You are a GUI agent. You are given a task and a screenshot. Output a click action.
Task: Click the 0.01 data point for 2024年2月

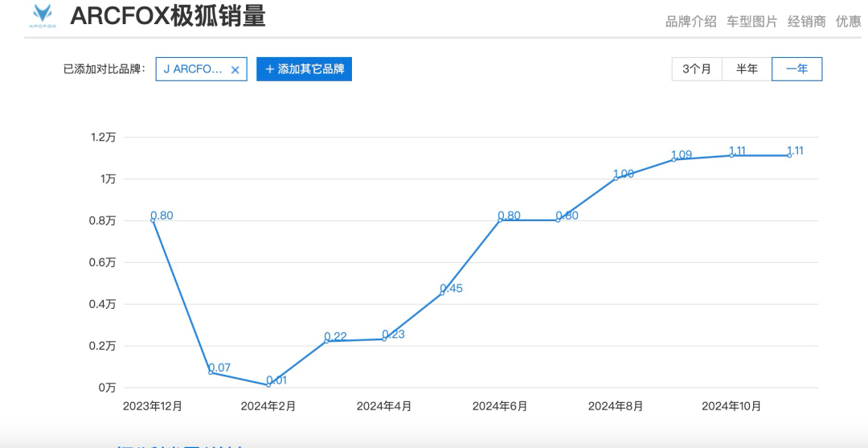[x=268, y=385]
